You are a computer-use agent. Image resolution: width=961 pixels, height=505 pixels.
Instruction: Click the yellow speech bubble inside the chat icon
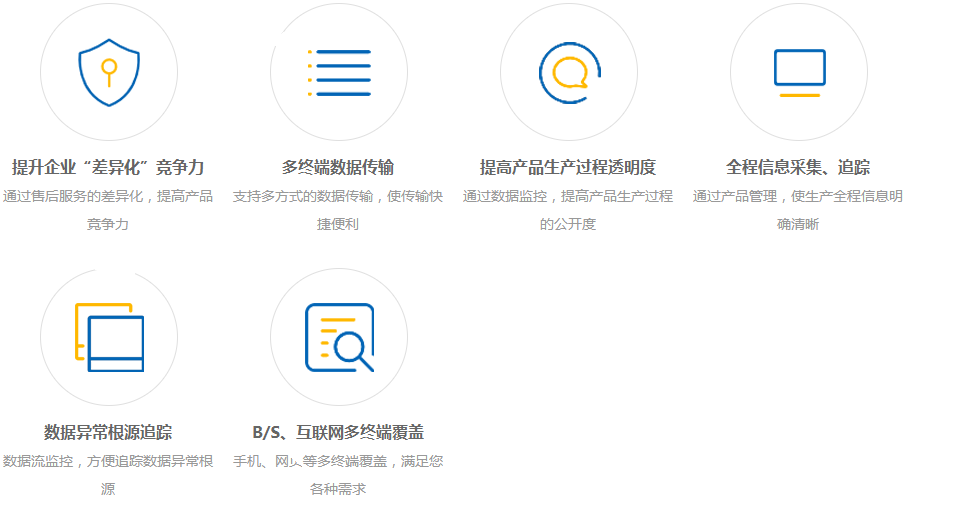[569, 73]
